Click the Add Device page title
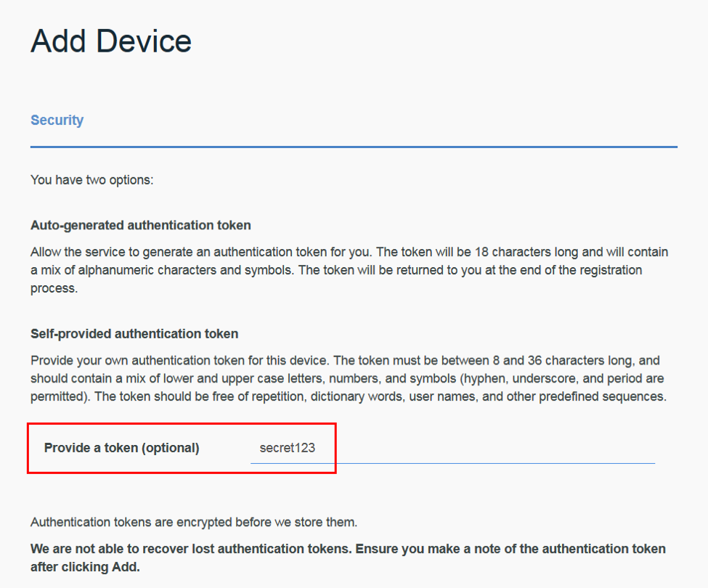 pyautogui.click(x=110, y=41)
